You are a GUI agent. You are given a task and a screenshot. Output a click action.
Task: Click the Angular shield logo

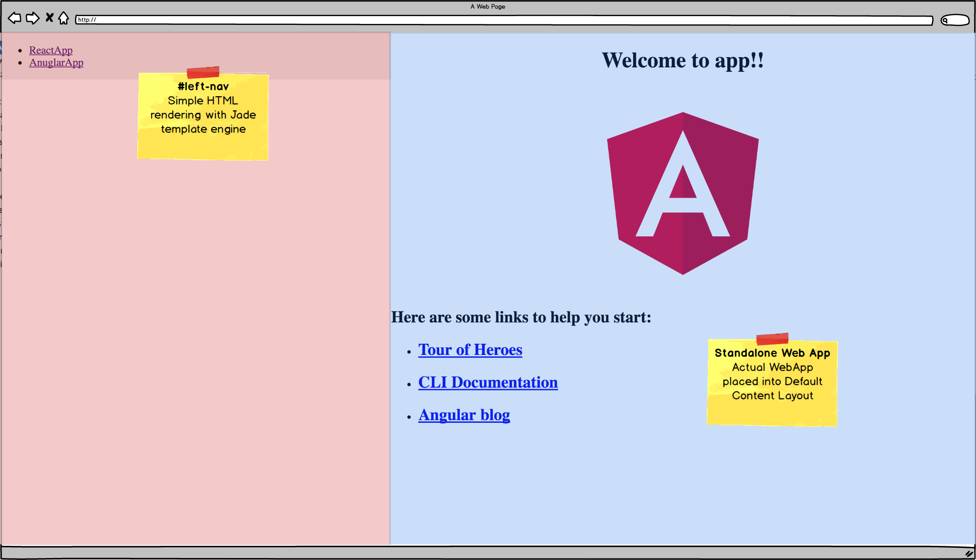pos(683,193)
